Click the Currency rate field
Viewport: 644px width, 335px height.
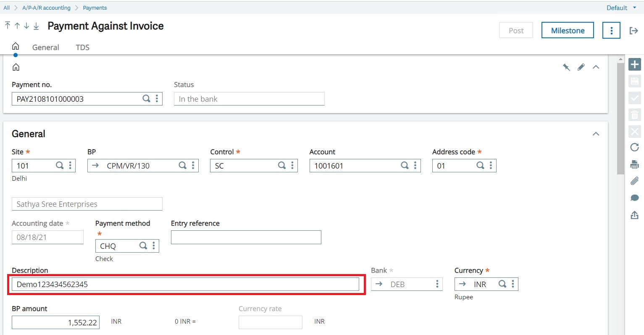pyautogui.click(x=270, y=322)
